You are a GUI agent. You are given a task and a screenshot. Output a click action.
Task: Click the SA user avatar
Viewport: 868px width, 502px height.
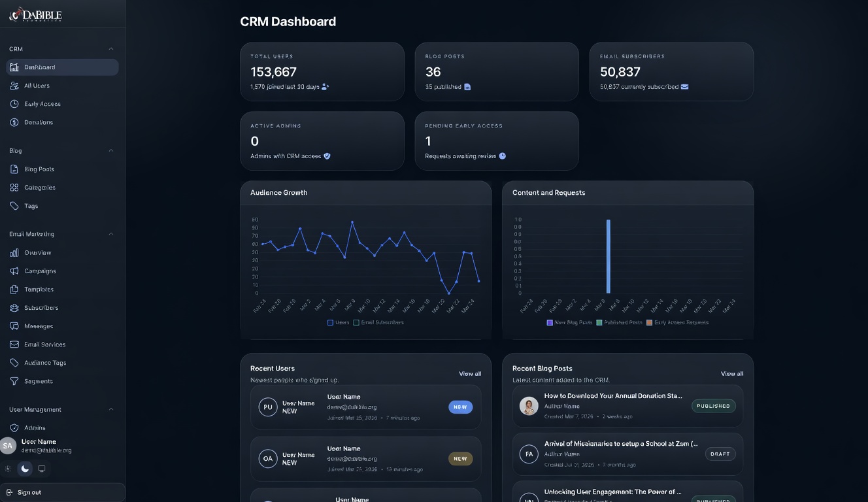(x=8, y=446)
